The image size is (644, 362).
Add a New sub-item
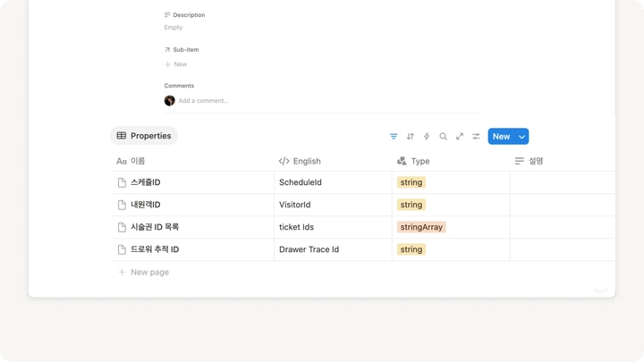pyautogui.click(x=176, y=64)
